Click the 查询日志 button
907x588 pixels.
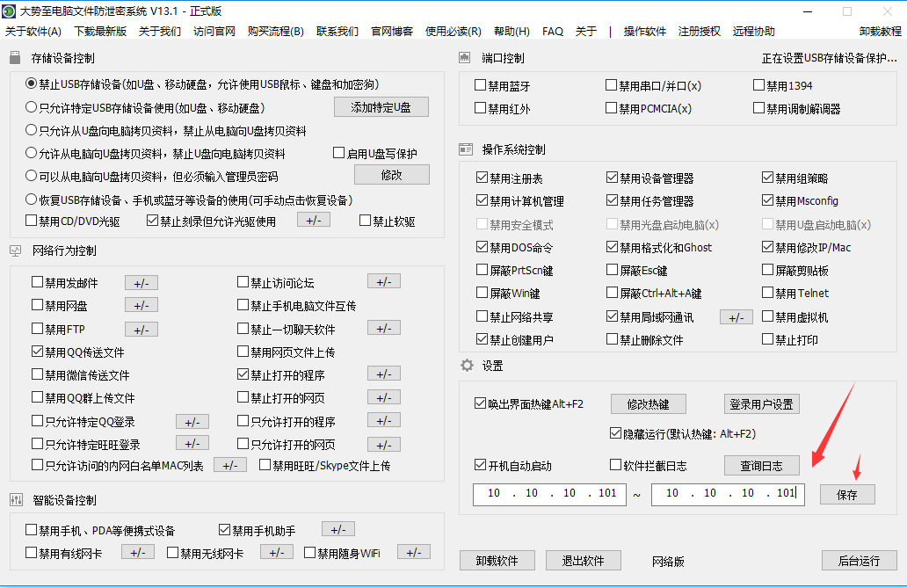761,465
